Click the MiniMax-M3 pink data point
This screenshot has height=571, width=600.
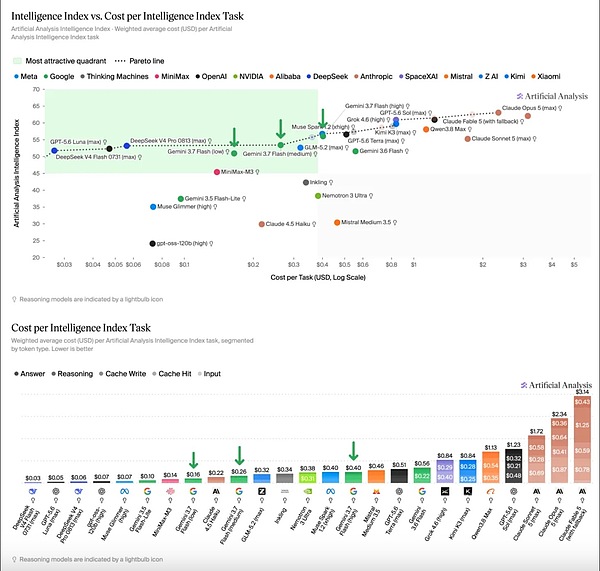pyautogui.click(x=217, y=172)
